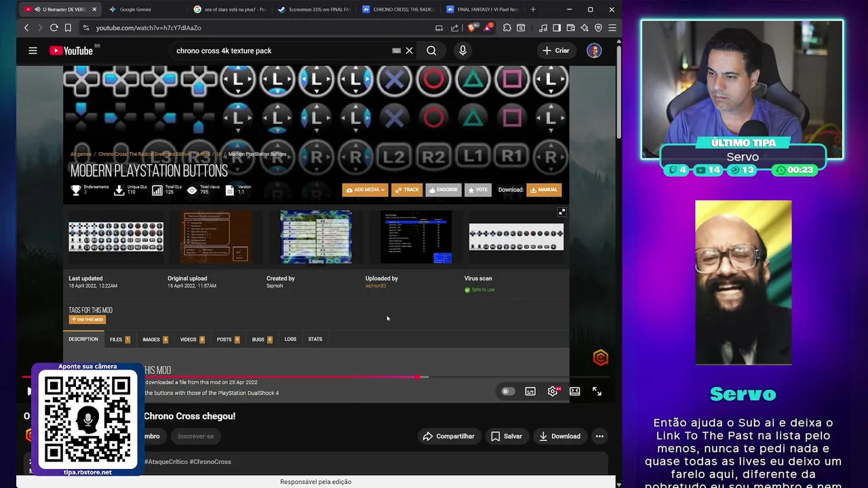Switch to FINAL FANTASY I-VI Pixel Remaster tab
This screenshot has height=488, width=868.
tap(483, 9)
